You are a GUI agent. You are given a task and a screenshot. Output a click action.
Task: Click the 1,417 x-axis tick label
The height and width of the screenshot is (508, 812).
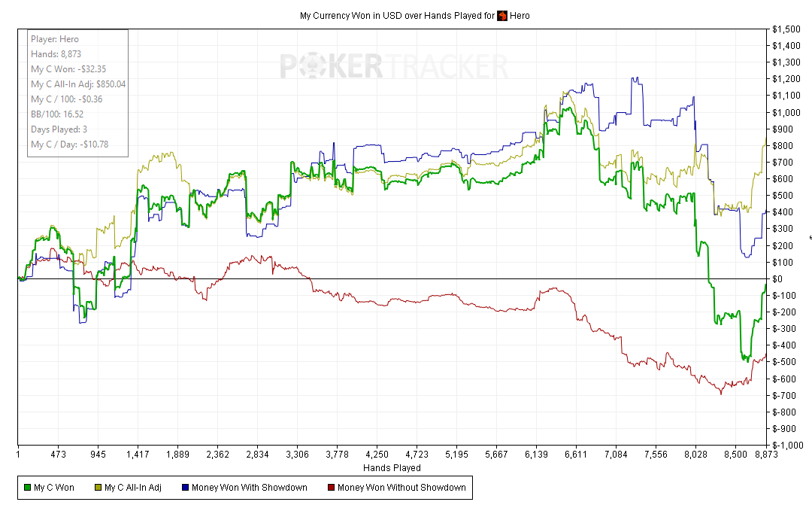(138, 455)
